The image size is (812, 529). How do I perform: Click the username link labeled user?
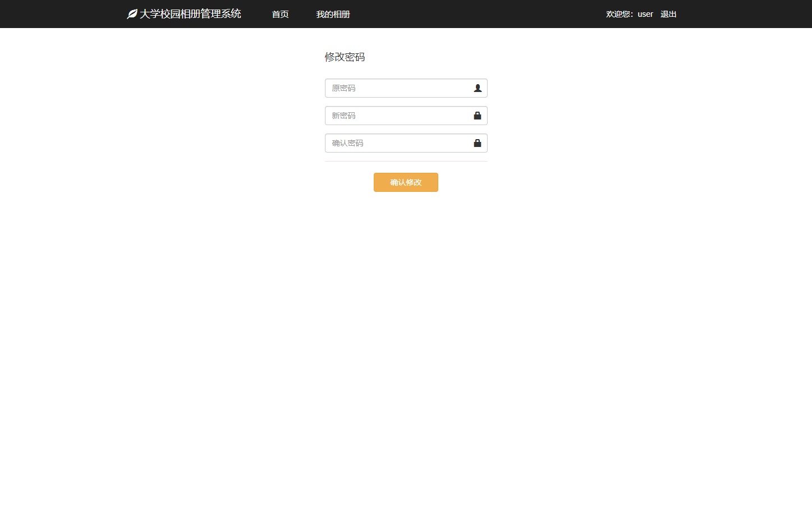(644, 14)
